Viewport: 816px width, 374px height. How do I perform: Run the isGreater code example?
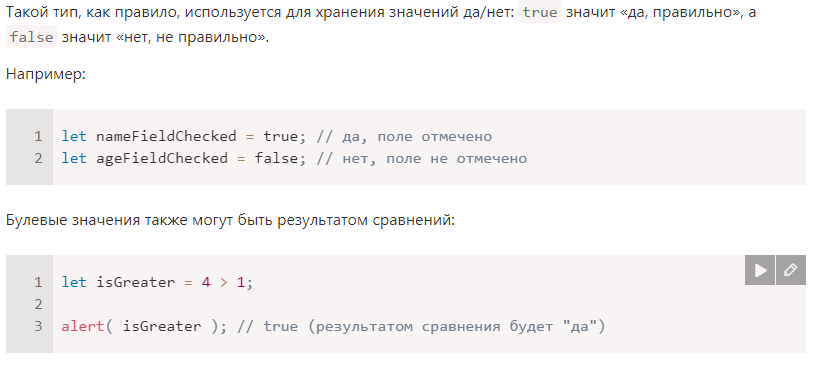click(760, 270)
